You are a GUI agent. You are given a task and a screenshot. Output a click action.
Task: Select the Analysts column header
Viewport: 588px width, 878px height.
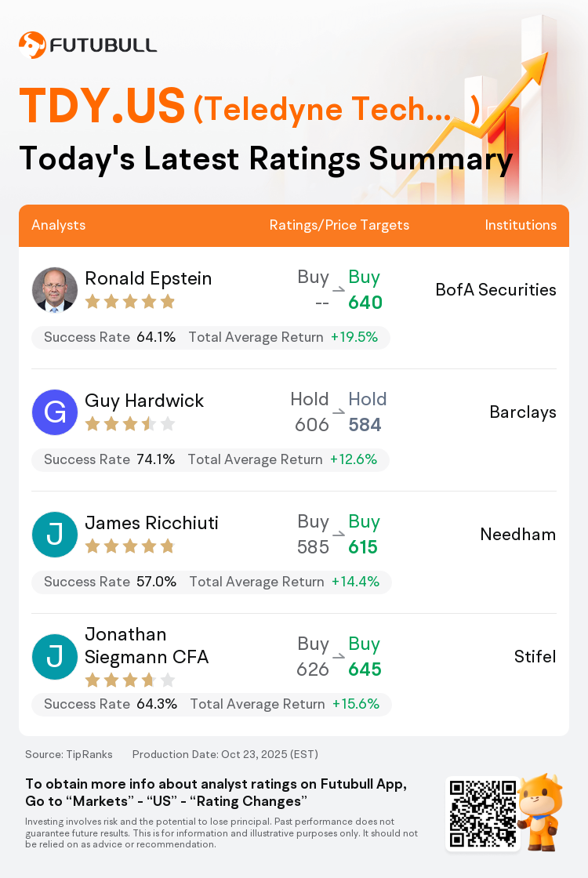coord(59,225)
